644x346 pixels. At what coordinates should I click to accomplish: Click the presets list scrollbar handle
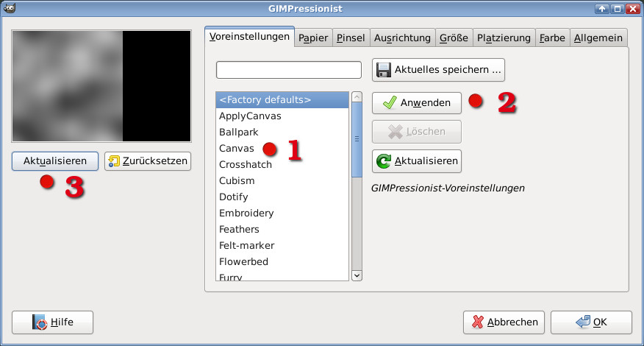coord(357,140)
